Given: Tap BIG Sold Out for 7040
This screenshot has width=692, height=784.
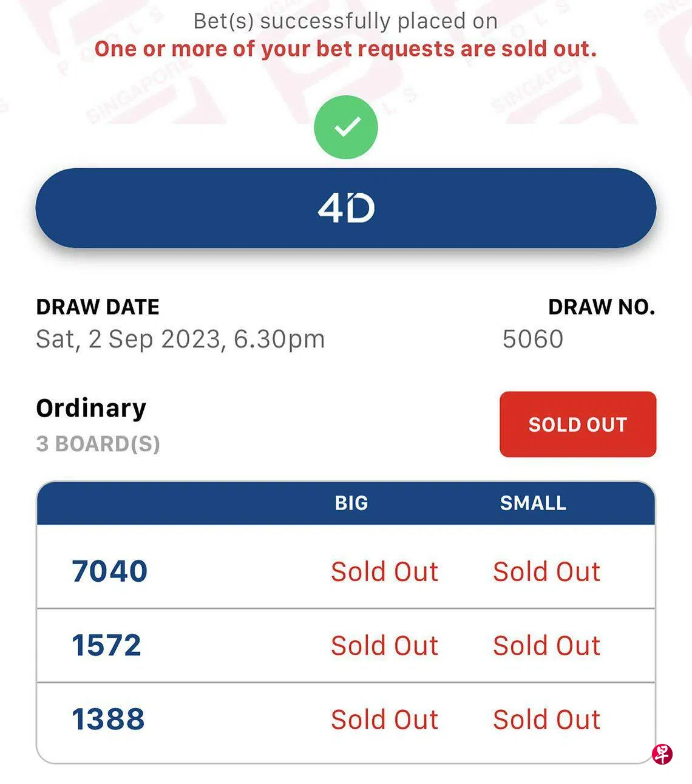Looking at the screenshot, I should 384,571.
